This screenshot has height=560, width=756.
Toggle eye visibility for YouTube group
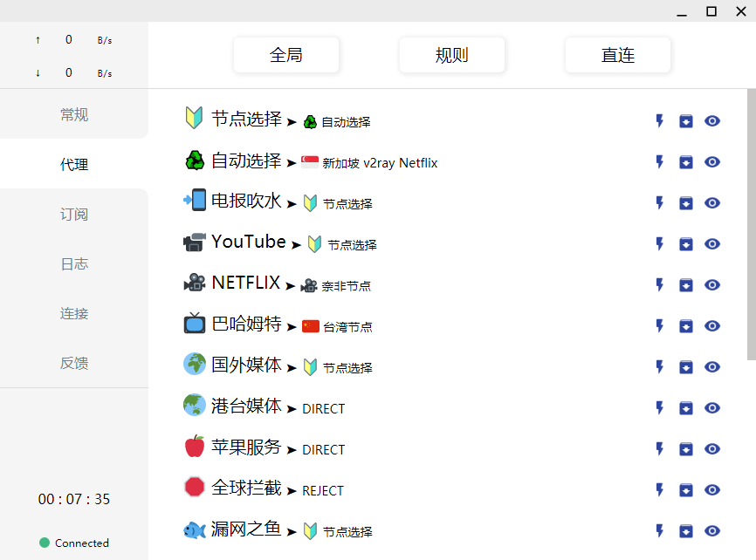click(x=712, y=244)
